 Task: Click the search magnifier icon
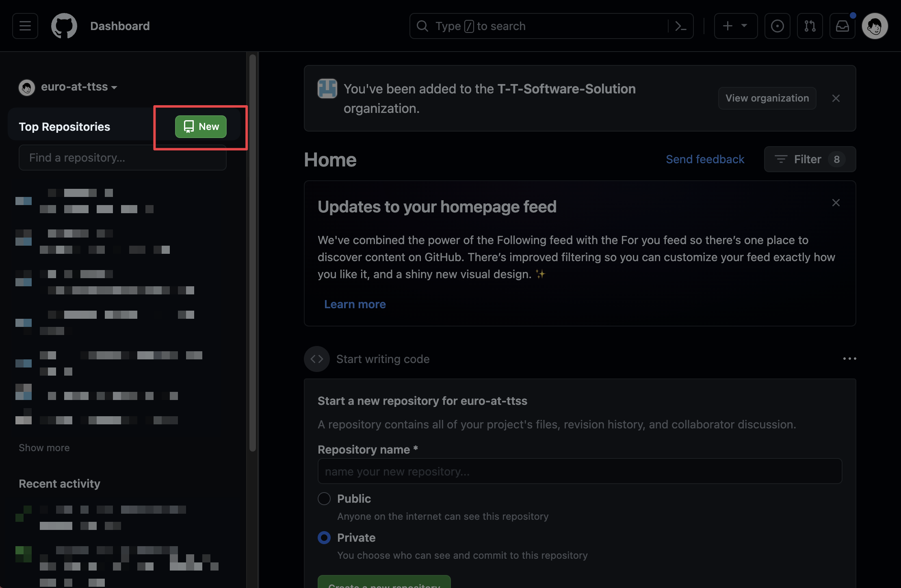point(422,26)
